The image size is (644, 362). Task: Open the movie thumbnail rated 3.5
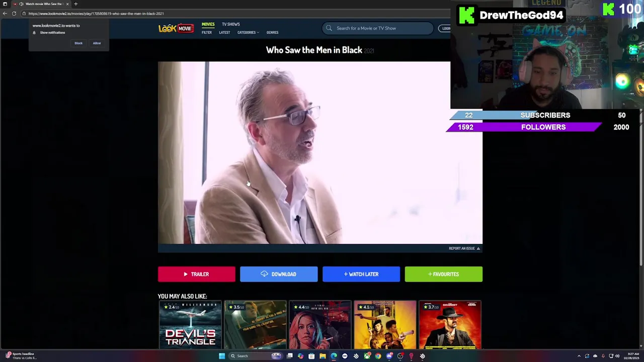pyautogui.click(x=255, y=325)
